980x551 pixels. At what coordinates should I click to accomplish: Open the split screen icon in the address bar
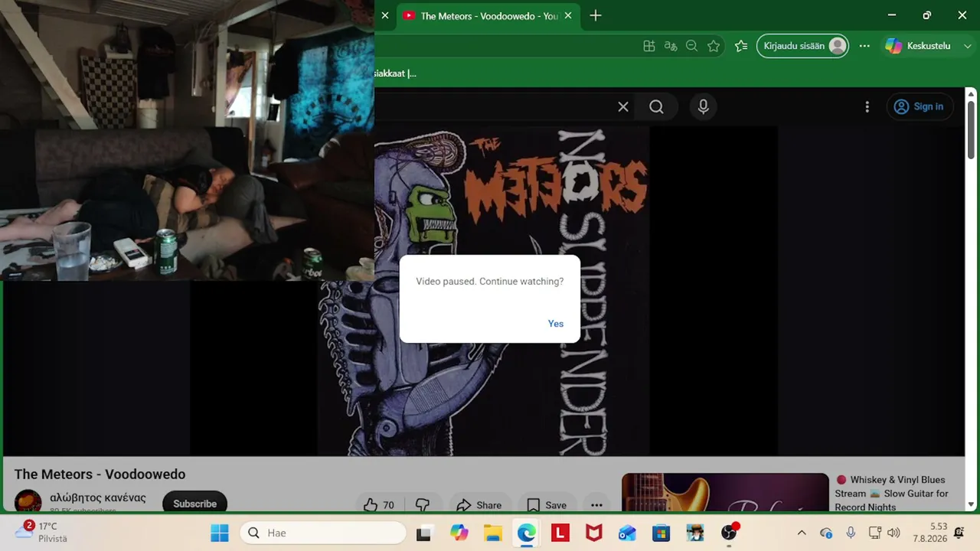(x=649, y=46)
